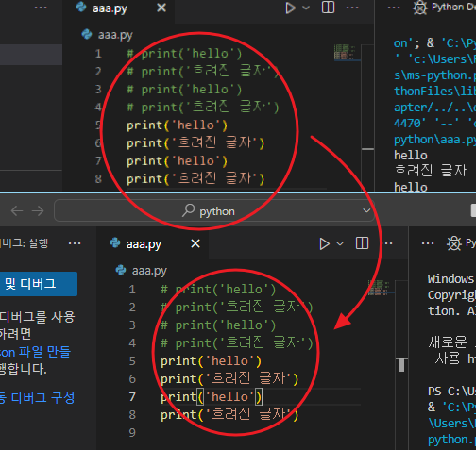
Task: Click python file icon on lower aaa.py tab
Action: (115, 242)
